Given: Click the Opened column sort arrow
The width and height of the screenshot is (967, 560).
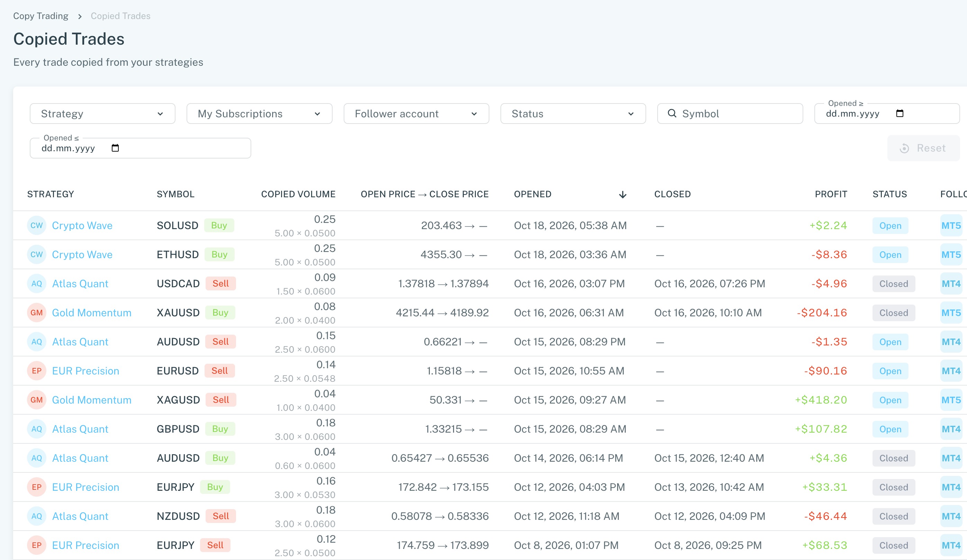Looking at the screenshot, I should coord(622,195).
